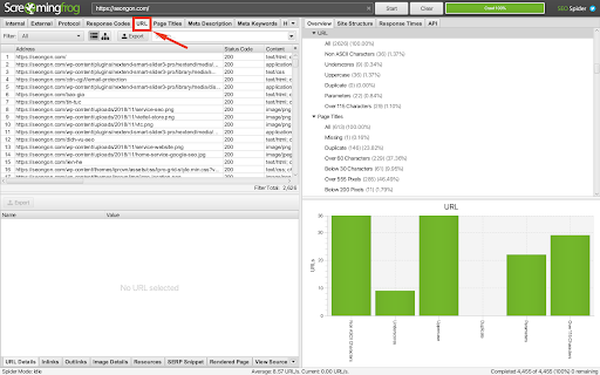The height and width of the screenshot is (375, 600).
Task: Collapse the URL section in Overview
Action: coord(314,33)
